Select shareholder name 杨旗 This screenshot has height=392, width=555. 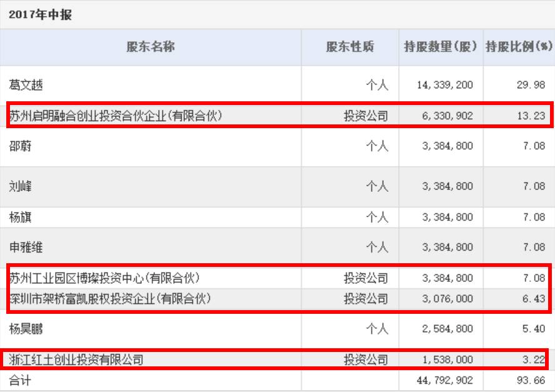tap(20, 217)
